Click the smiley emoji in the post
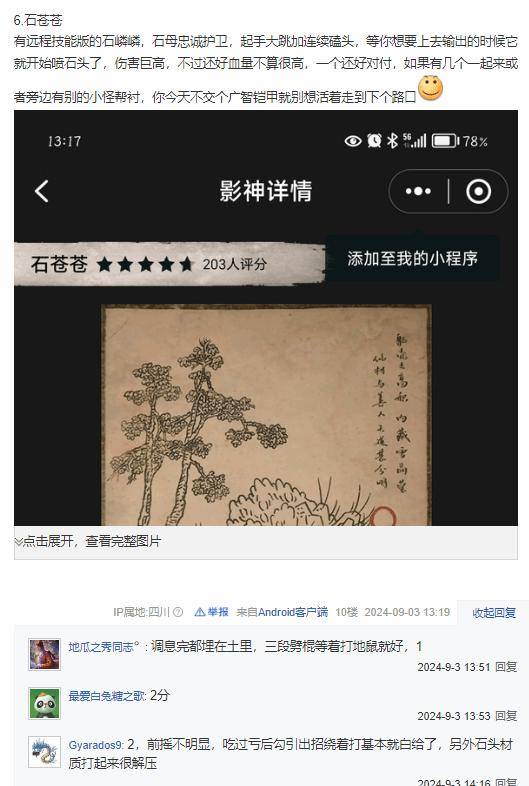The image size is (529, 786). coord(430,88)
